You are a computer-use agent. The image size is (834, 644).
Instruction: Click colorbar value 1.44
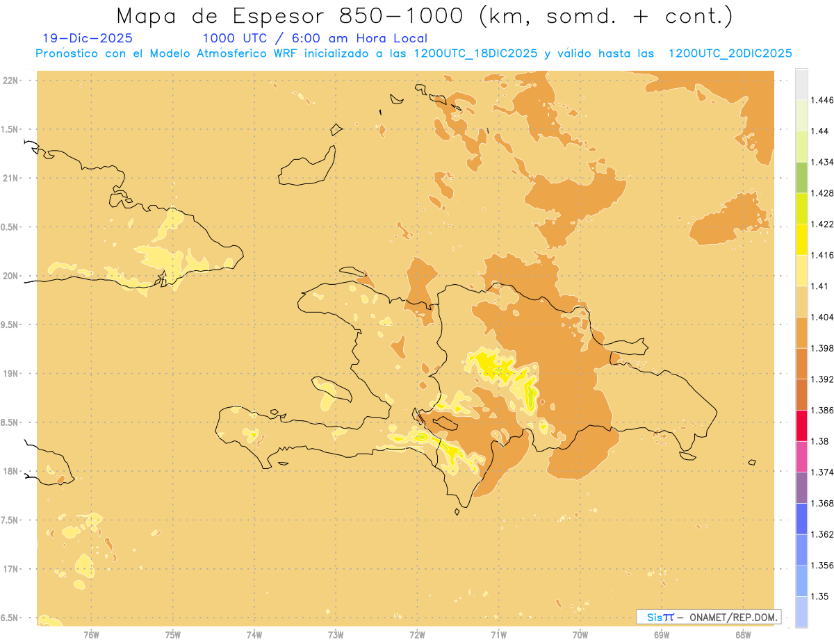[x=820, y=131]
